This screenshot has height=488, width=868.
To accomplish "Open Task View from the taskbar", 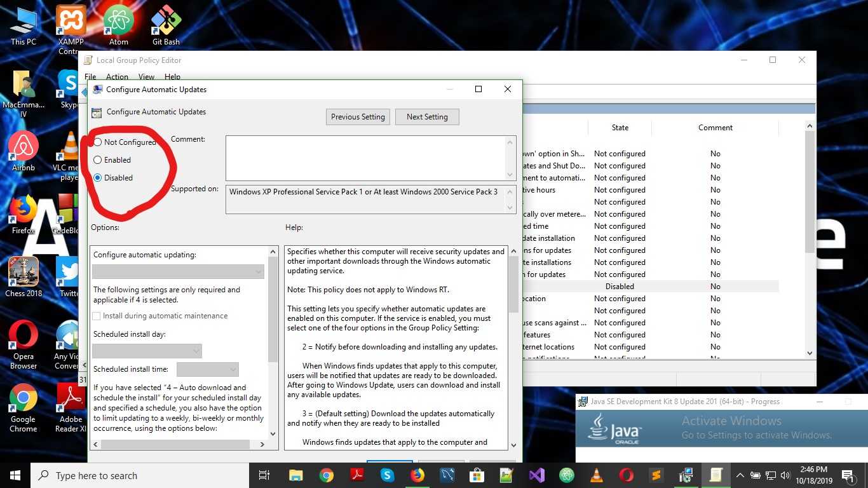I will (x=264, y=475).
